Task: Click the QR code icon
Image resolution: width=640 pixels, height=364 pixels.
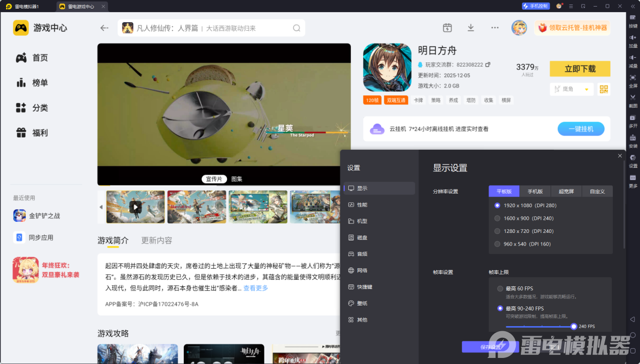Action: [604, 89]
